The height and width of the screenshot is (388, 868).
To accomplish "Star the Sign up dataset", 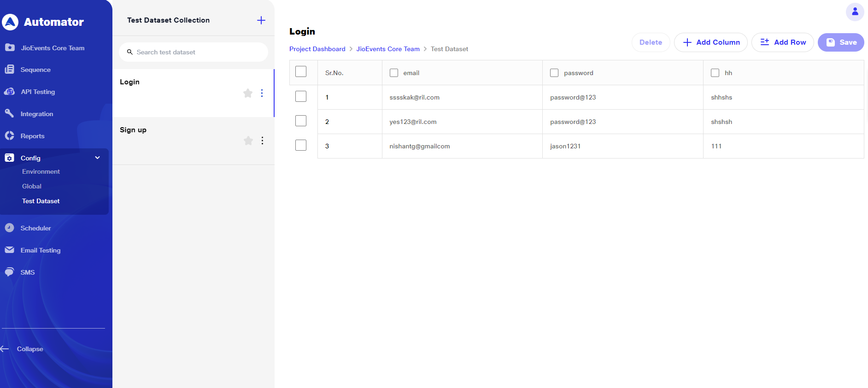I will tap(248, 141).
